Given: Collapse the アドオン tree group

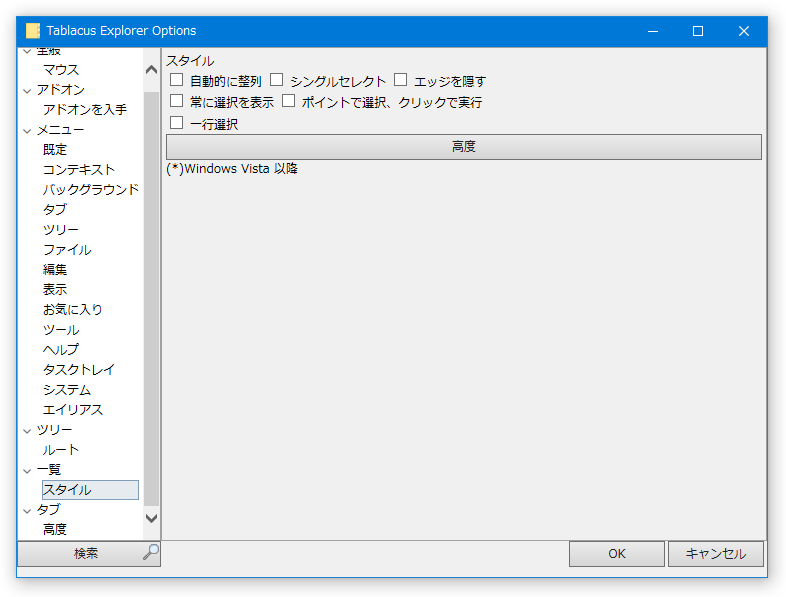Looking at the screenshot, I should pos(27,91).
